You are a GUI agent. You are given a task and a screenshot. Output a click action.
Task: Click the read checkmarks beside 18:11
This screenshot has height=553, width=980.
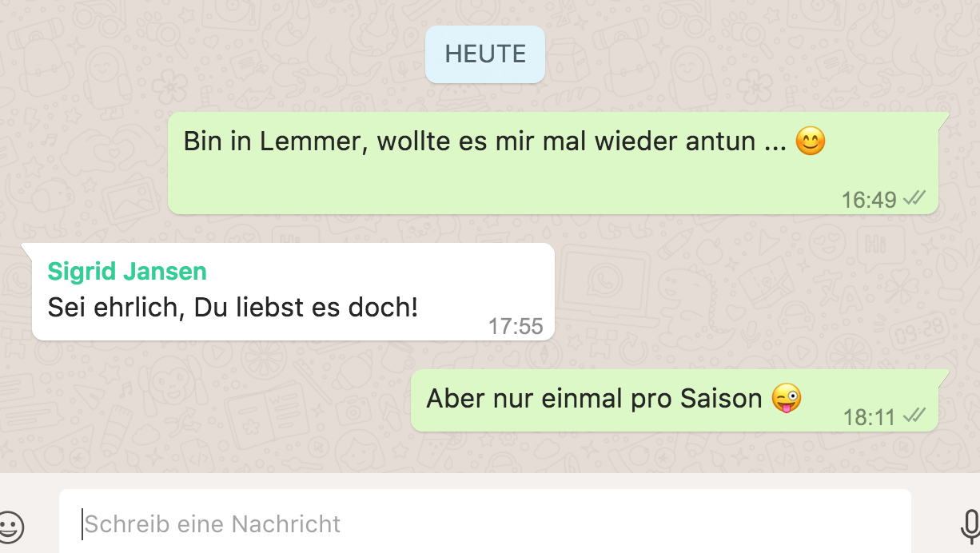(x=914, y=416)
